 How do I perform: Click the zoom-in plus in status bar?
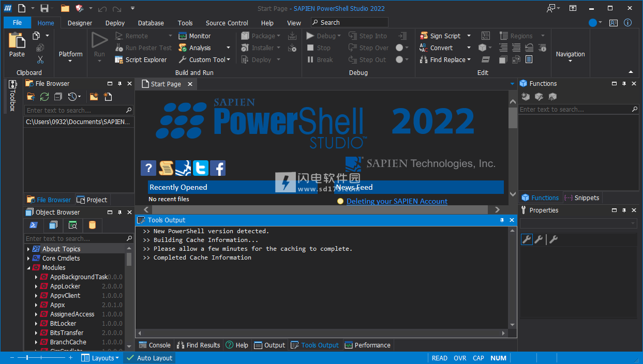point(71,358)
